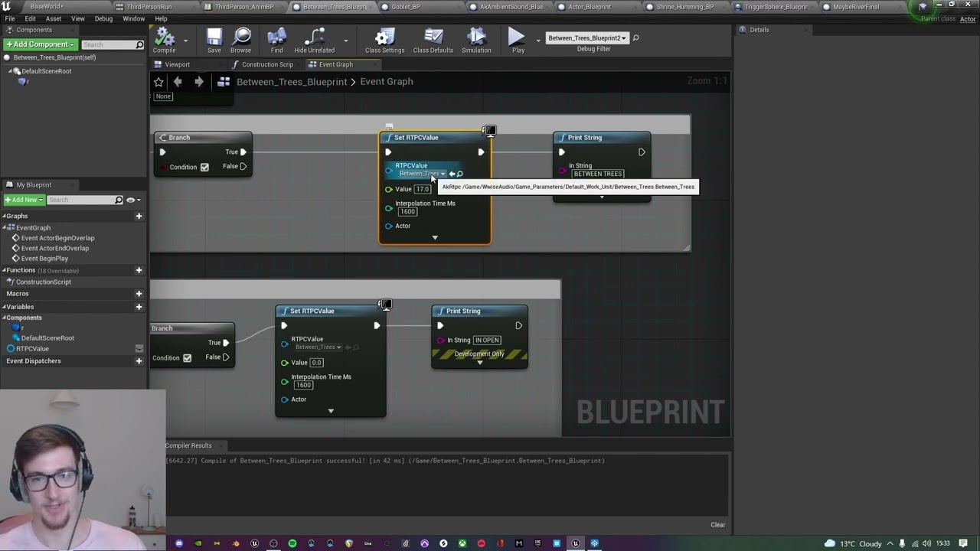Screen dimensions: 980x551
Task: Open Spotify from the taskbar
Action: pyautogui.click(x=292, y=543)
